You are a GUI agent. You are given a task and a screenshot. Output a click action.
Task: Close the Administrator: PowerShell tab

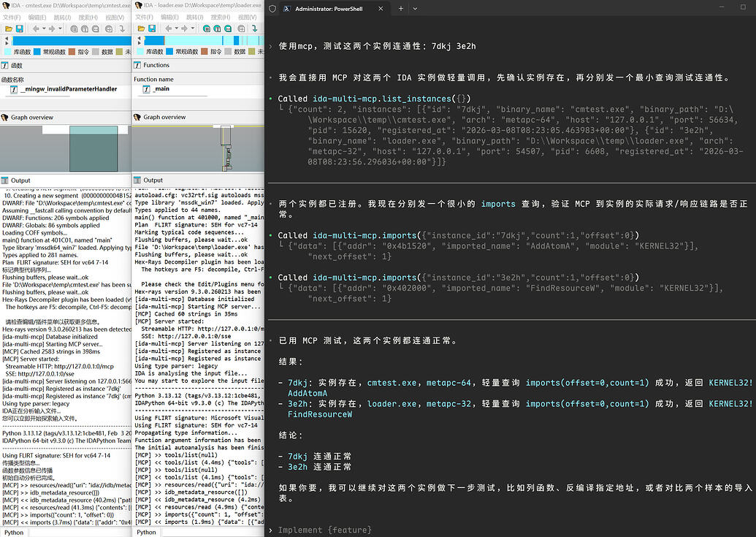[x=381, y=9]
